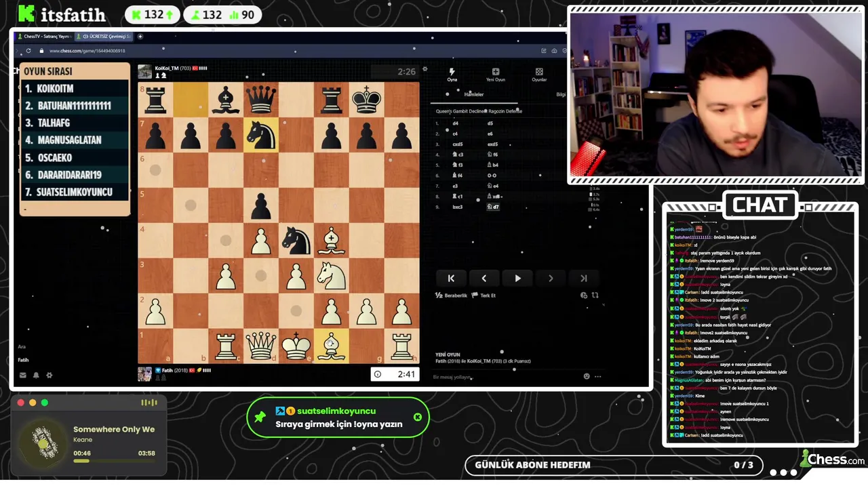The width and height of the screenshot is (868, 488).
Task: Click the KoiKoi_TM player name
Action: (166, 68)
